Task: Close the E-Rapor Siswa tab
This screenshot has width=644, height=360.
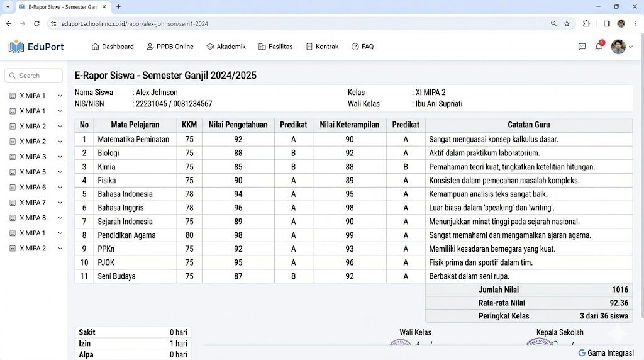Action: pyautogui.click(x=104, y=6)
